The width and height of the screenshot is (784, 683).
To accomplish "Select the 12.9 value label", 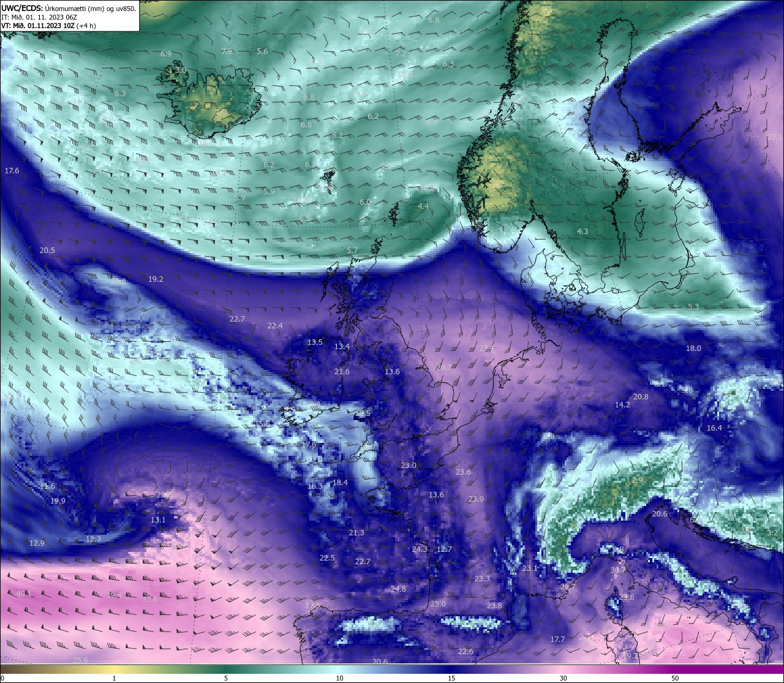I will click(x=37, y=543).
